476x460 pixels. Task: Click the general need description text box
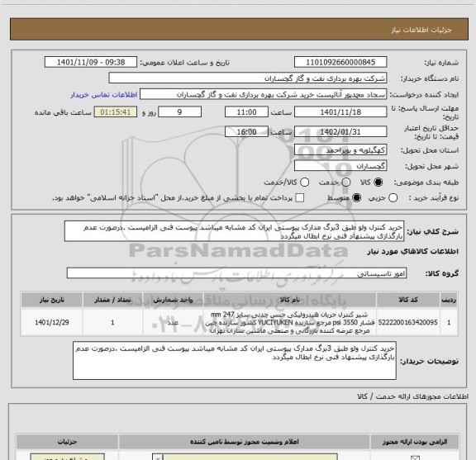[234, 231]
